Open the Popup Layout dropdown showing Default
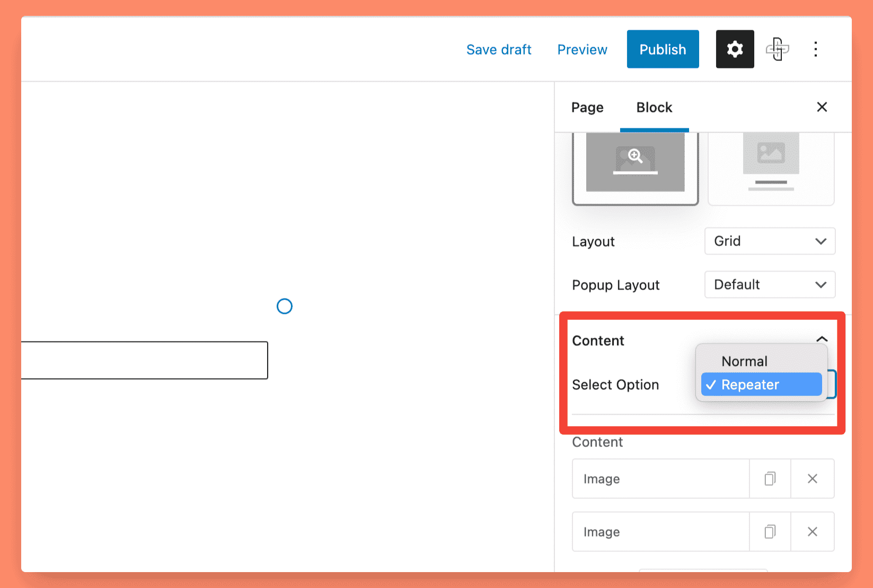The image size is (873, 588). [x=769, y=285]
